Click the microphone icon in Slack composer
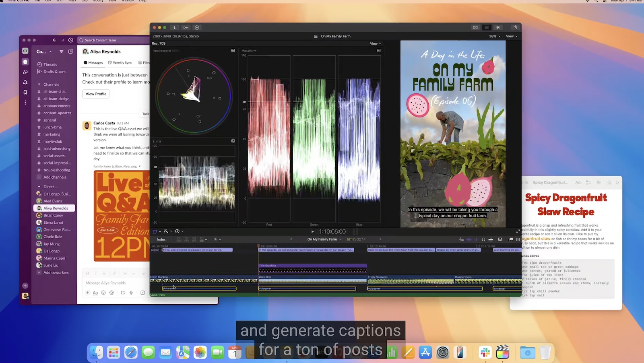 tap(131, 293)
